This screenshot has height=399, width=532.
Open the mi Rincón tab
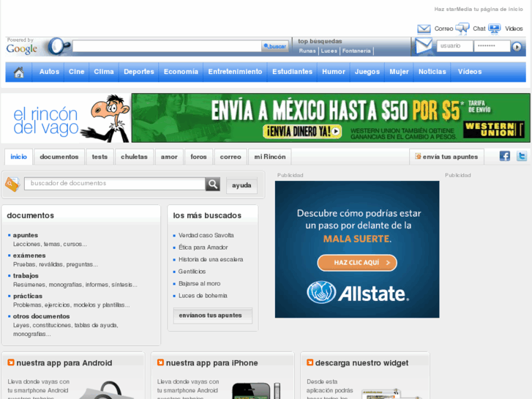pyautogui.click(x=270, y=157)
